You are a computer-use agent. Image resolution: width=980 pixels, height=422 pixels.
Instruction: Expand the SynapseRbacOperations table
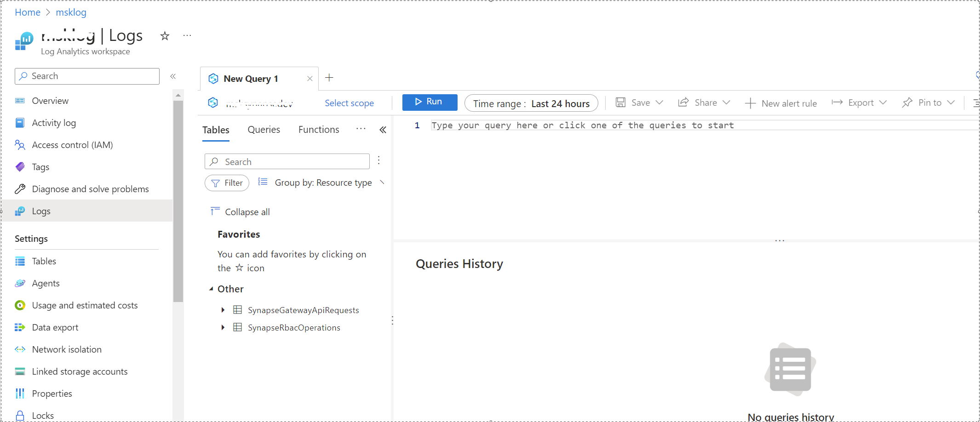pos(223,327)
